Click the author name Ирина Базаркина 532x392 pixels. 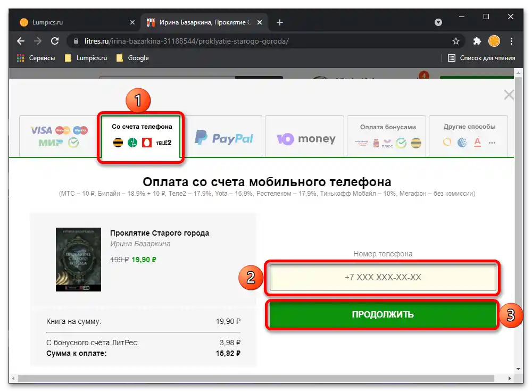click(x=140, y=244)
